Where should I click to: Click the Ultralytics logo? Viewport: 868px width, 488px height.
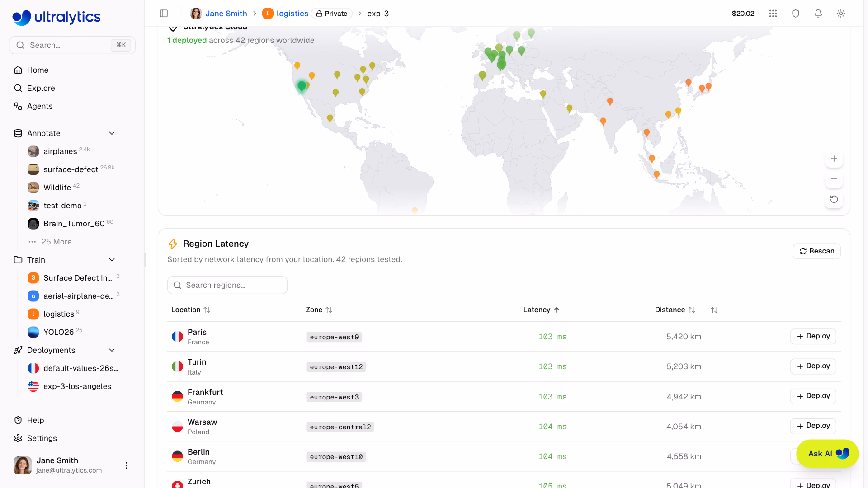(57, 17)
